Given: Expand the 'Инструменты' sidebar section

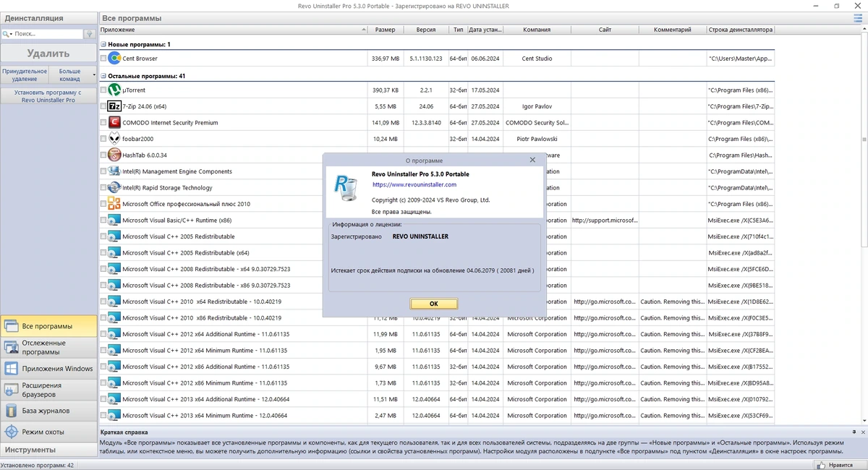Looking at the screenshot, I should click(48, 450).
